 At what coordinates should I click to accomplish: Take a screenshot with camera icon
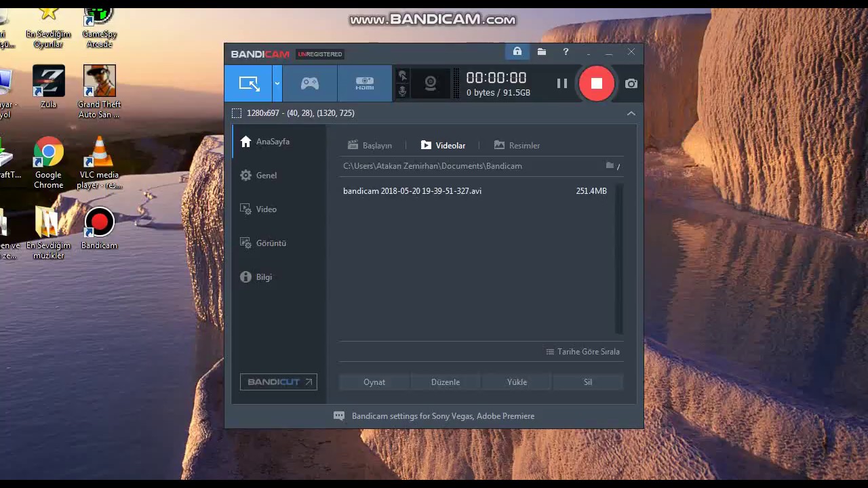[x=631, y=83]
